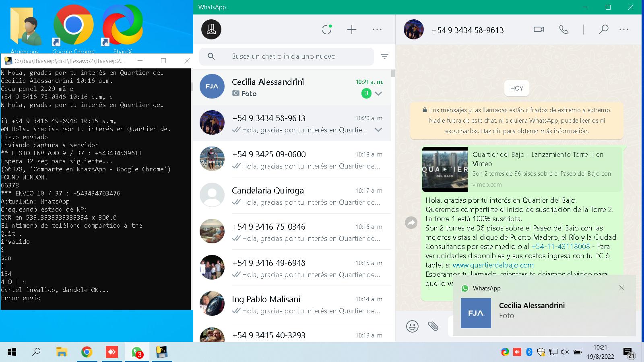The height and width of the screenshot is (362, 644).
Task: Click the search chat input field
Action: (x=287, y=56)
